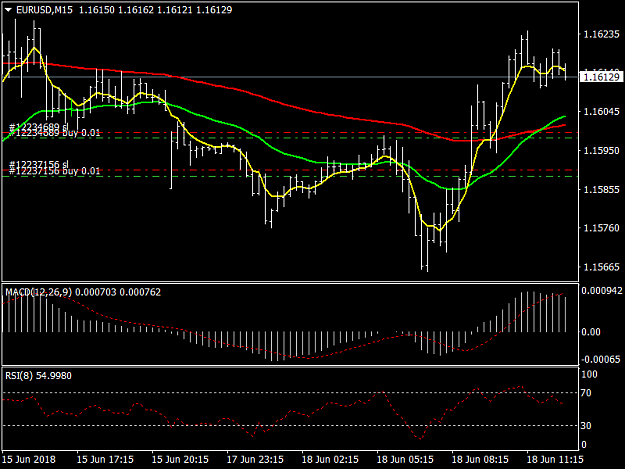The width and height of the screenshot is (625, 469).
Task: Click the 1.16235 price scale label
Action: pyautogui.click(x=601, y=35)
